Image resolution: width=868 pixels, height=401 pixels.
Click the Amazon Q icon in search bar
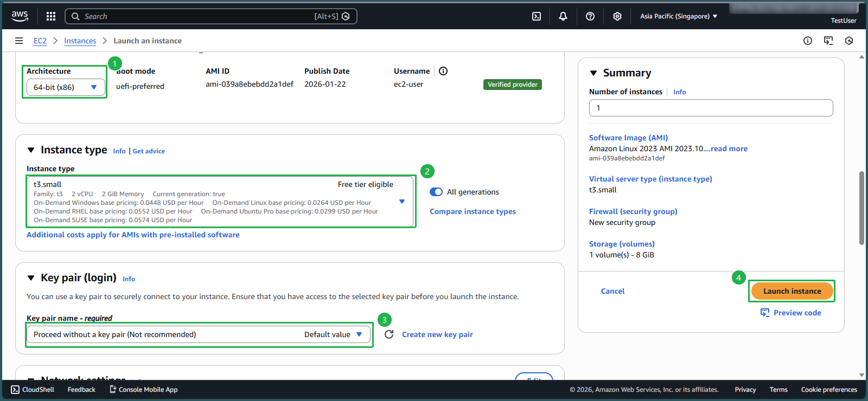[x=346, y=16]
